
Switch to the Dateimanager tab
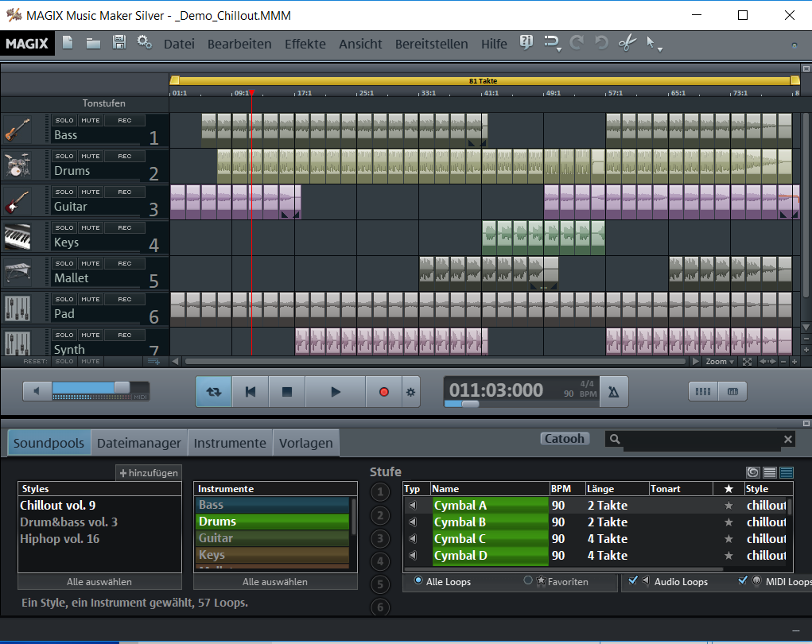tap(139, 443)
